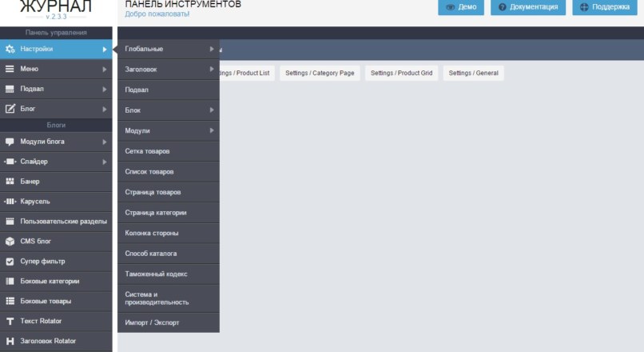This screenshot has width=644, height=352.
Task: Select Список товаров submenu entry
Action: tap(169, 172)
